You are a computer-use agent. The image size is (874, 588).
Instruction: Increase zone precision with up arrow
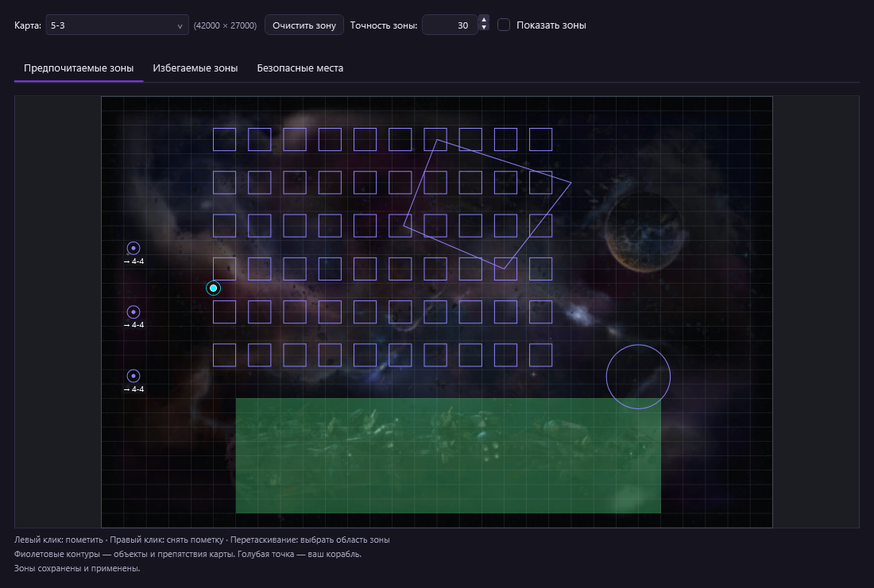point(484,20)
